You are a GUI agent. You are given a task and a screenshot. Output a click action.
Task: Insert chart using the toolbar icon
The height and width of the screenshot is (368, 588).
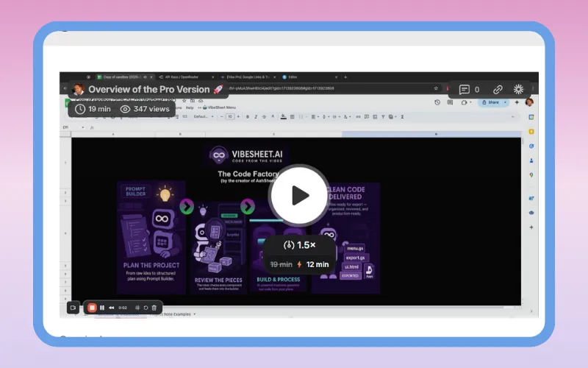coord(375,117)
